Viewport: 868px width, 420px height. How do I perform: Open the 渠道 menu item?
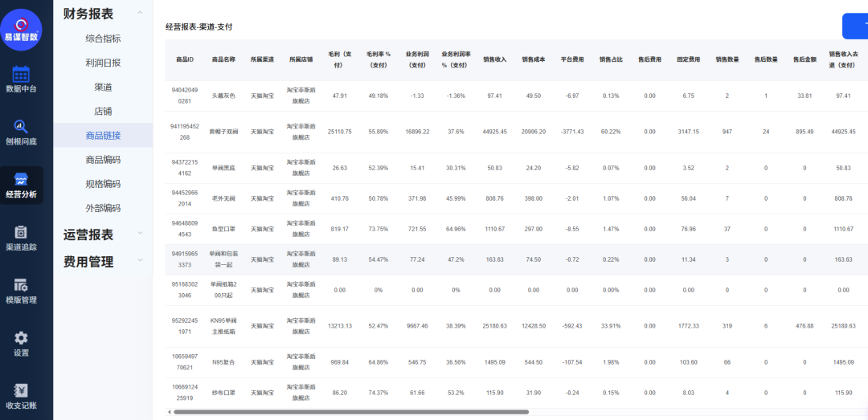click(x=103, y=87)
